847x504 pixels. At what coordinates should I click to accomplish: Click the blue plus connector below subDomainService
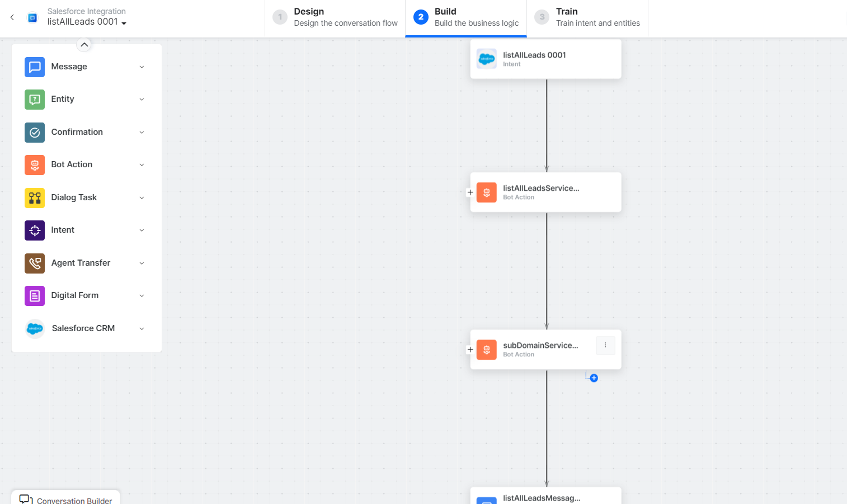click(594, 378)
